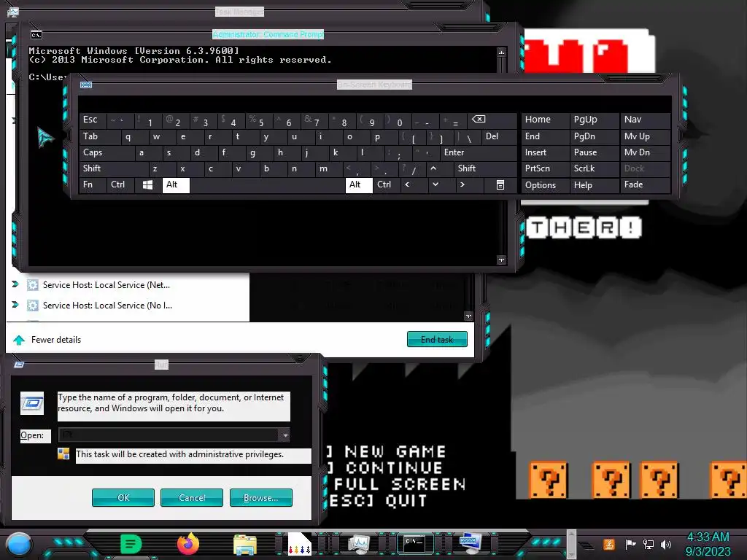Image resolution: width=747 pixels, height=560 pixels.
Task: Toggle the ScrLk key on On-Screen Keyboard
Action: [594, 168]
